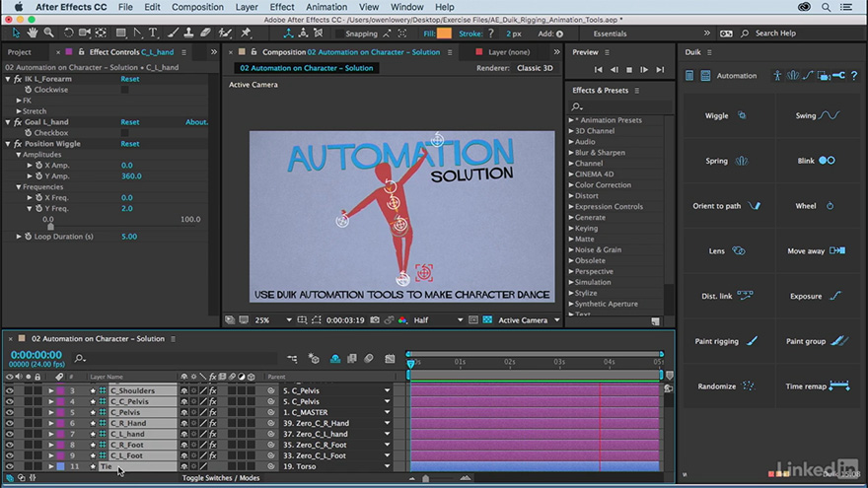Adjust the Y Freq. slider handle

50,227
